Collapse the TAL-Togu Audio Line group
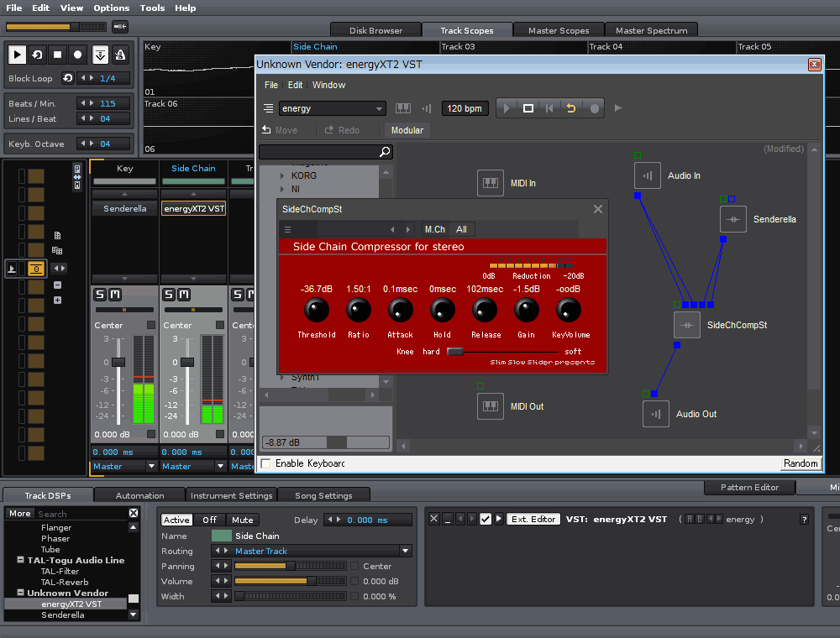Screen dimensions: 840x638 click(x=20, y=560)
